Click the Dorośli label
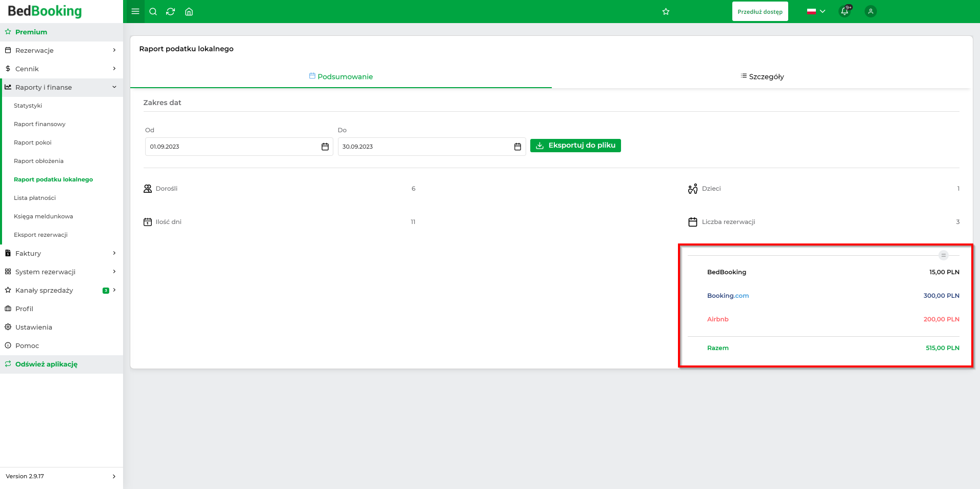The height and width of the screenshot is (489, 980). pyautogui.click(x=167, y=189)
